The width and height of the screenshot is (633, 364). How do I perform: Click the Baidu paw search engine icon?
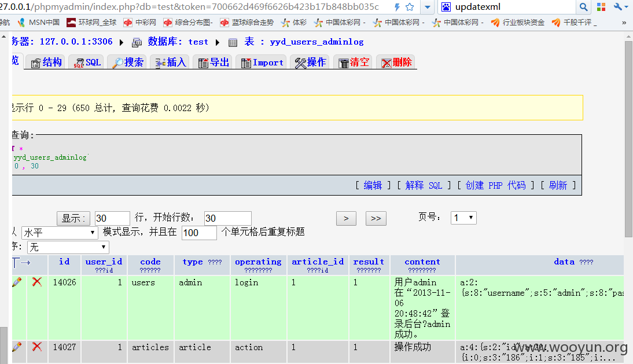446,7
